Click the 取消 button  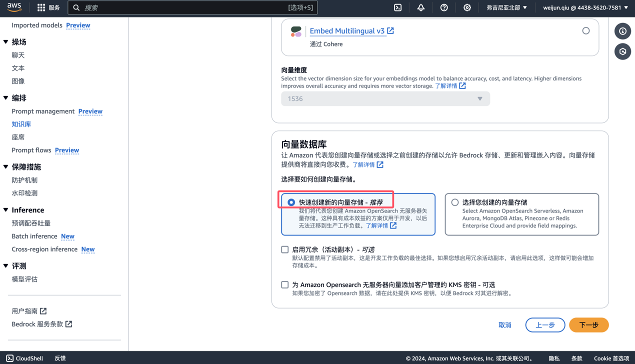(x=505, y=325)
